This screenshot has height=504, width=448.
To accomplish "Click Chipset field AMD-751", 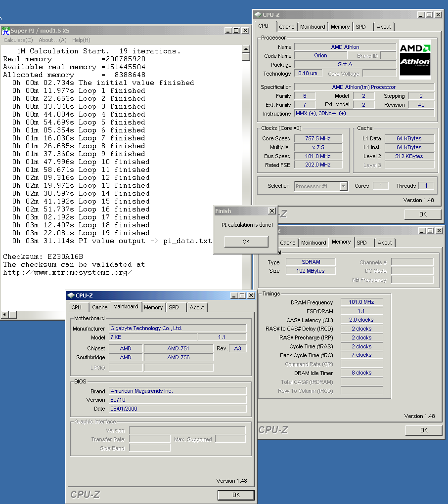I will [x=178, y=348].
